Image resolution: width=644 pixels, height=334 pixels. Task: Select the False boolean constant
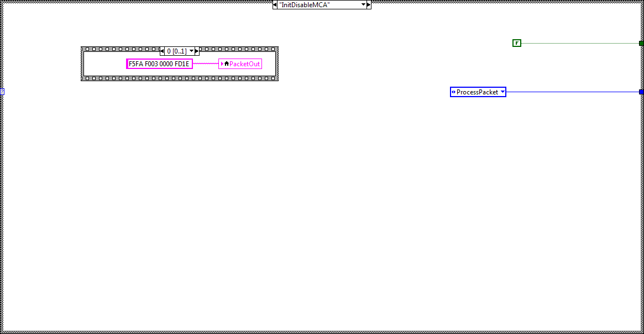point(516,43)
